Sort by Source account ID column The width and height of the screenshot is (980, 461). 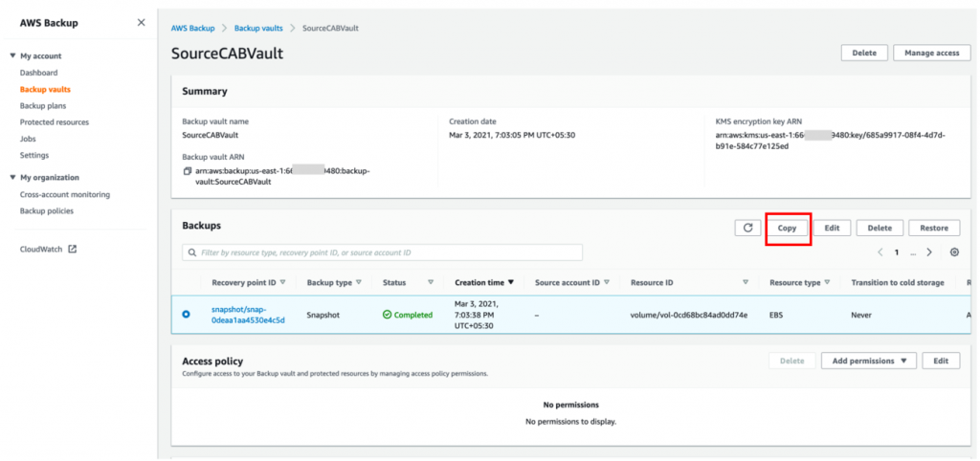[x=572, y=282]
